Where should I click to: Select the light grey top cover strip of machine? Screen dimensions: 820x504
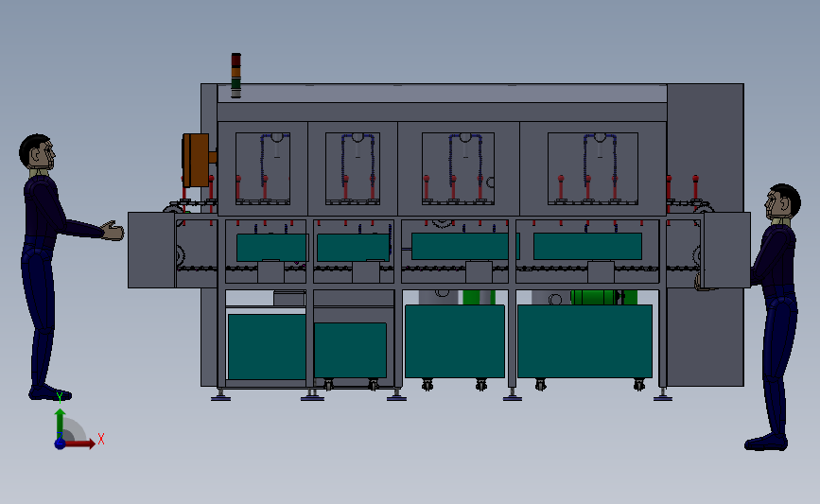click(442, 94)
